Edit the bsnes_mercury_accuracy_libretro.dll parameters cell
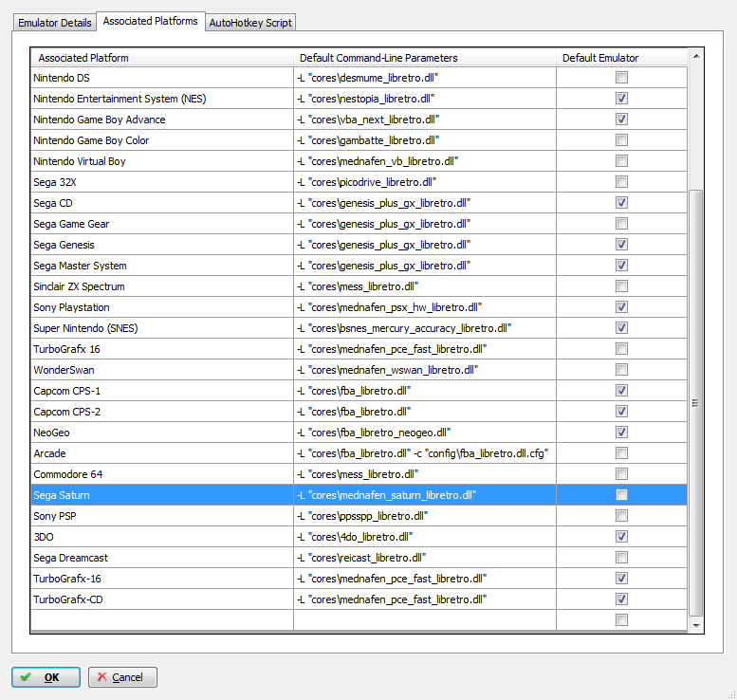Viewport: 737px width, 700px height. pyautogui.click(x=425, y=328)
